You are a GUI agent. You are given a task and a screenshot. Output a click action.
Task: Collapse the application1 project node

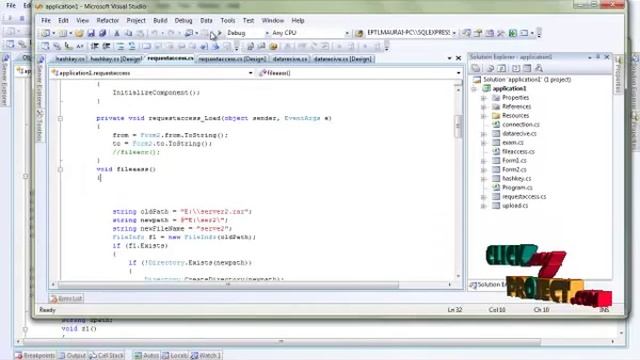coord(474,89)
